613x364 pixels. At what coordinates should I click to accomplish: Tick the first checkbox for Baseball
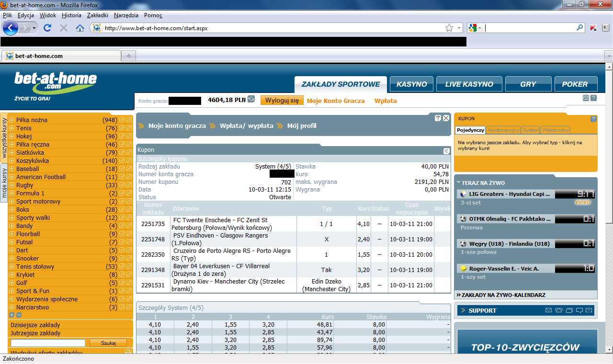122,169
